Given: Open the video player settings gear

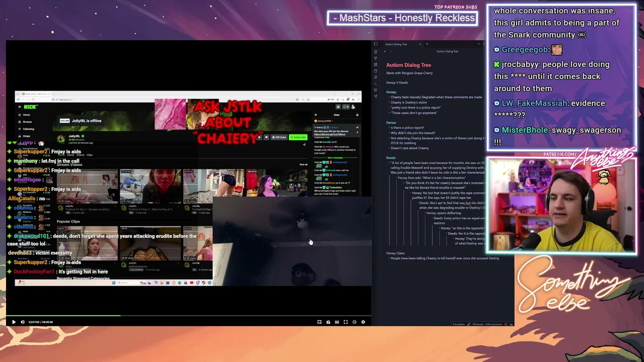Looking at the screenshot, I should (x=363, y=322).
